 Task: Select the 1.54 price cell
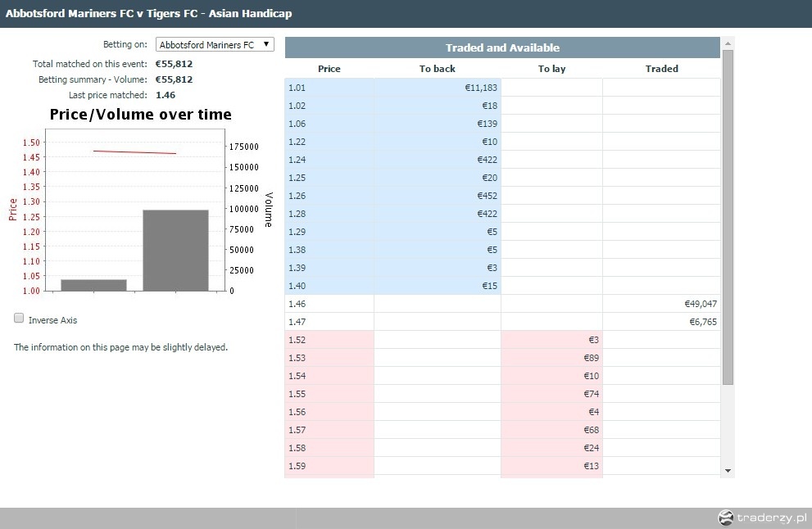coord(329,376)
